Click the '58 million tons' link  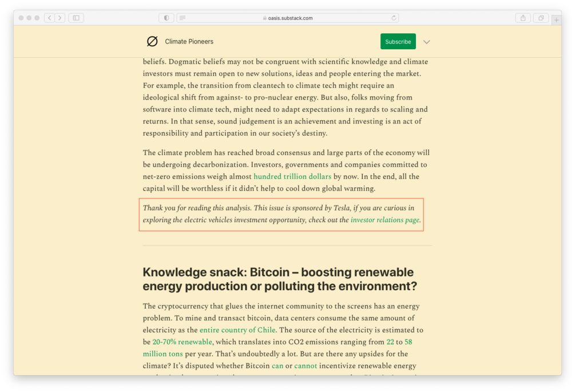277,347
